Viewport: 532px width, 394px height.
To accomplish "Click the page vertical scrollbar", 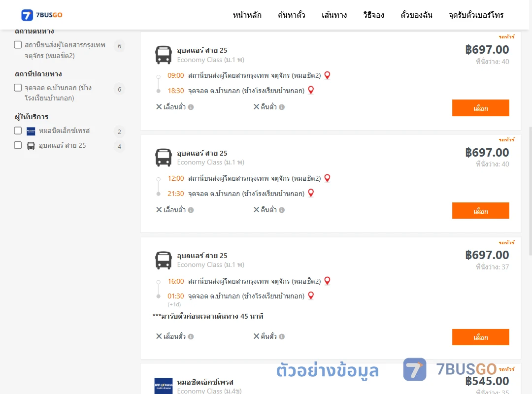I will [531, 191].
